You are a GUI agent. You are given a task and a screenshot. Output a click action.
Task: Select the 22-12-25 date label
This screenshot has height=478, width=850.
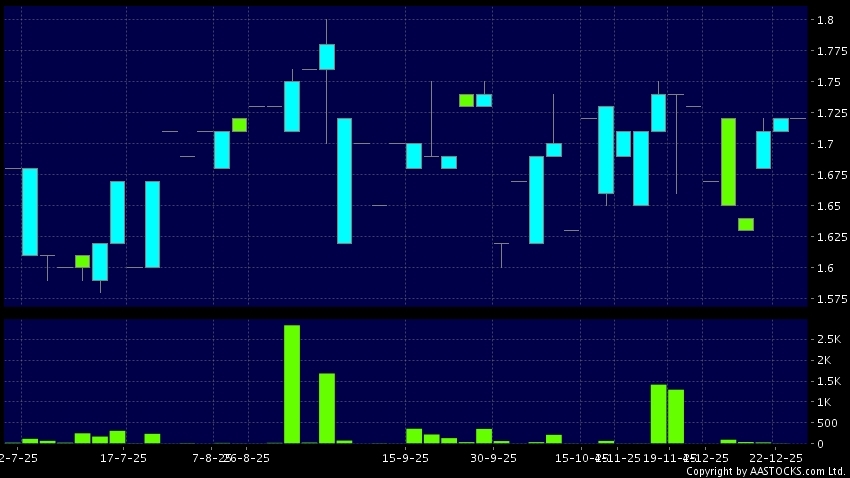click(773, 458)
